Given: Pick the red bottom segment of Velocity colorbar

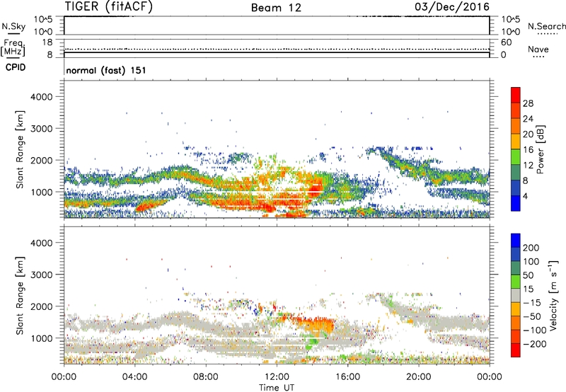Looking at the screenshot, I should click(x=516, y=350).
